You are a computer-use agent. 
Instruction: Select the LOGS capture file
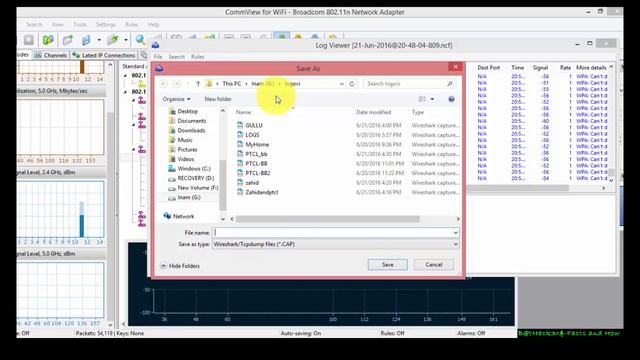(252, 135)
